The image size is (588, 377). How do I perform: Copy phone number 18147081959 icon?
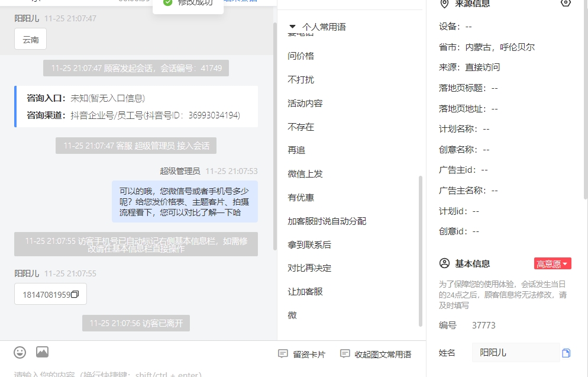coord(75,295)
